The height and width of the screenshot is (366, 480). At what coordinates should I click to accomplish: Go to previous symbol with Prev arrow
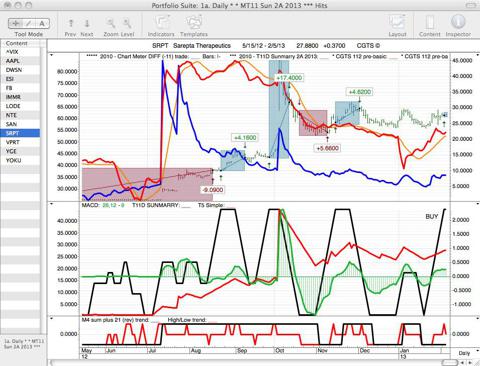click(71, 23)
